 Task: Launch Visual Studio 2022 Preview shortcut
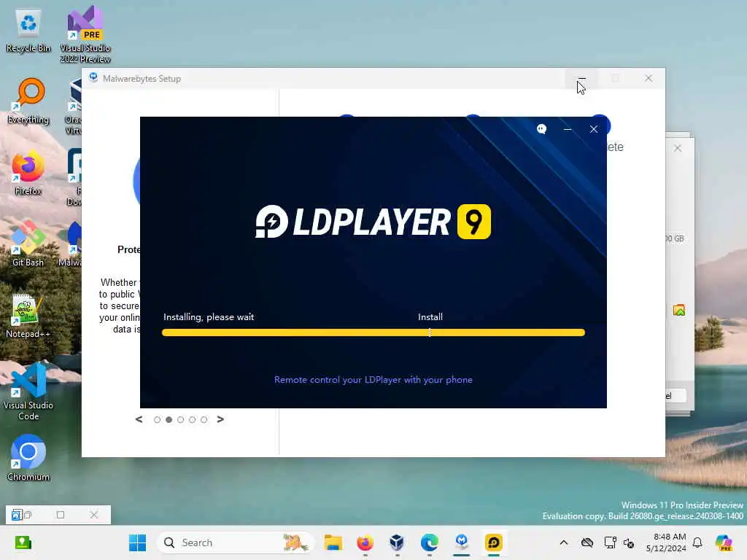point(85,34)
